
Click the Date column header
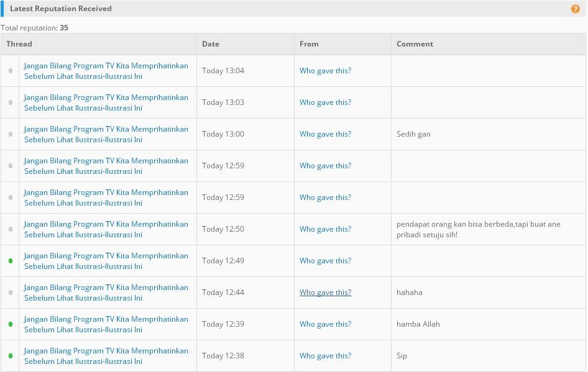[211, 44]
